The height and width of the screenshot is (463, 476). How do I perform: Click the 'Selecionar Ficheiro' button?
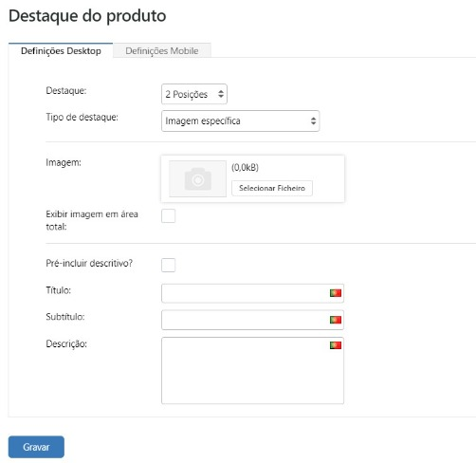pos(272,188)
